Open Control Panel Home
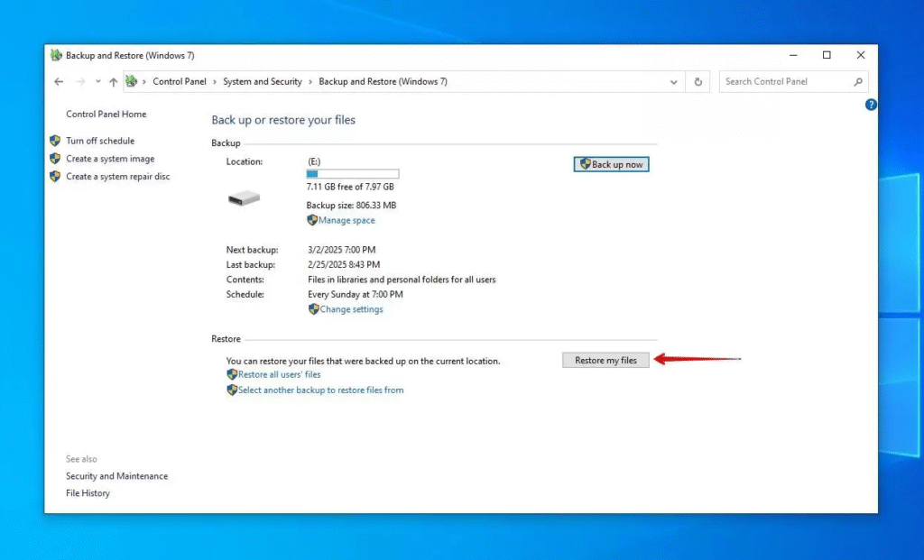This screenshot has height=560, width=924. (x=106, y=115)
